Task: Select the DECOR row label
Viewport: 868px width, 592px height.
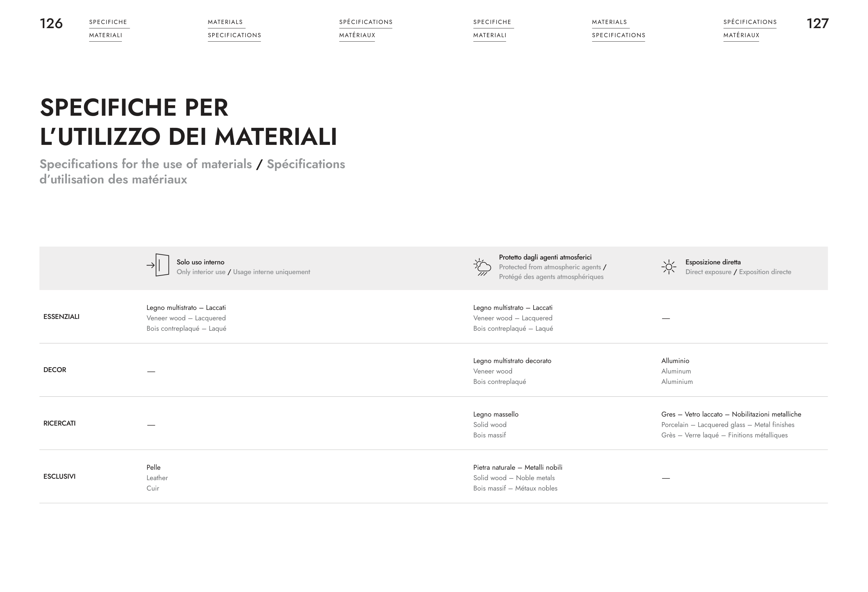Action: click(x=55, y=370)
